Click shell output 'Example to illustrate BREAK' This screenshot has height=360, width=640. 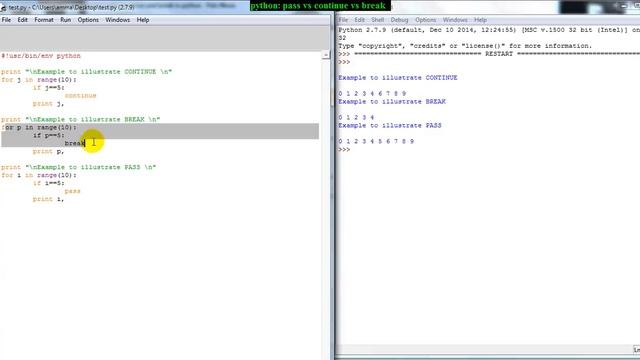pyautogui.click(x=392, y=101)
